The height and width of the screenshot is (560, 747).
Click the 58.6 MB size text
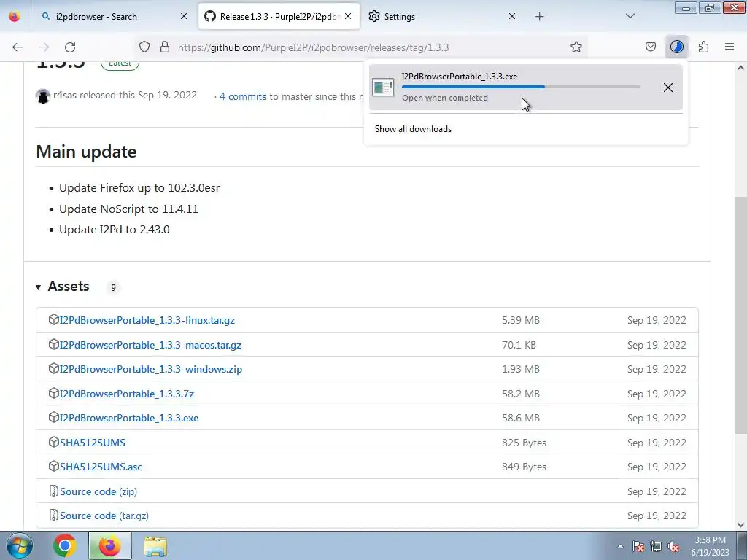click(x=521, y=418)
